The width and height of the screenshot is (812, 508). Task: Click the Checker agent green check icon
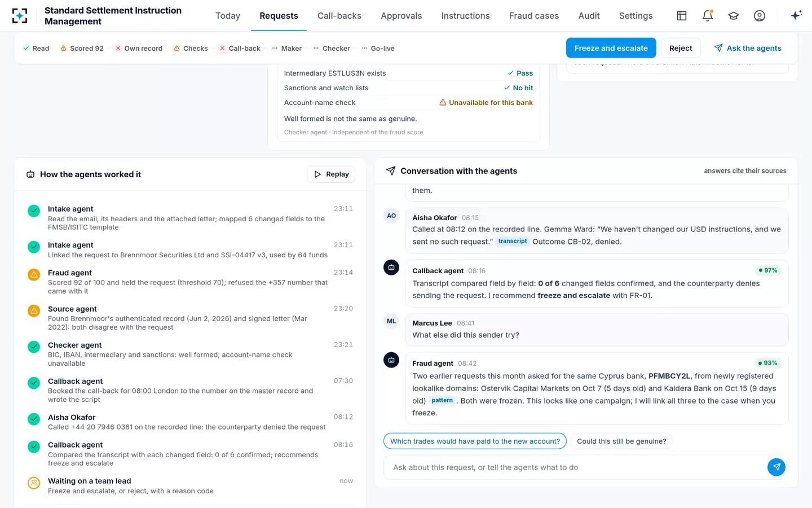pos(34,347)
